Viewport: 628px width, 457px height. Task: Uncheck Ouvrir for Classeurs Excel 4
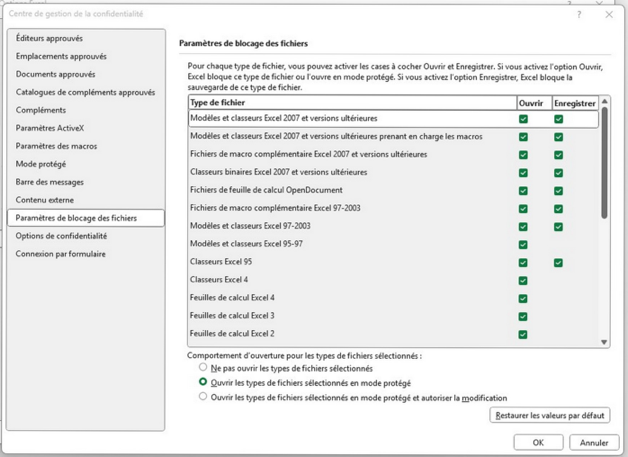point(523,281)
